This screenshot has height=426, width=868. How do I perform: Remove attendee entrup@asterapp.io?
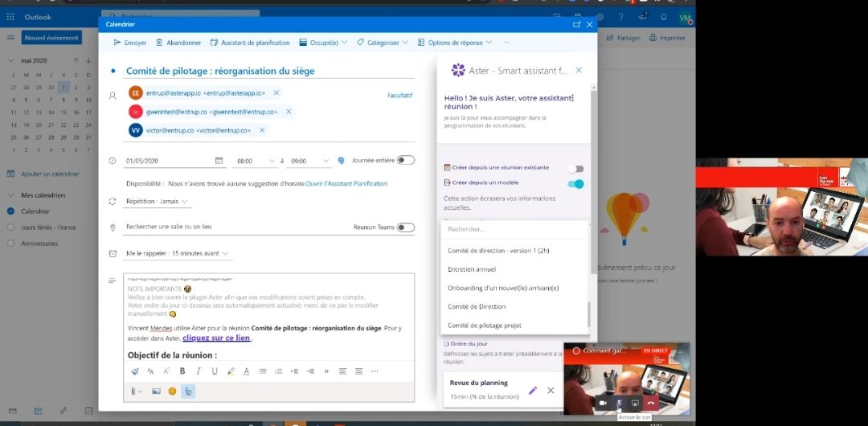[x=276, y=92]
